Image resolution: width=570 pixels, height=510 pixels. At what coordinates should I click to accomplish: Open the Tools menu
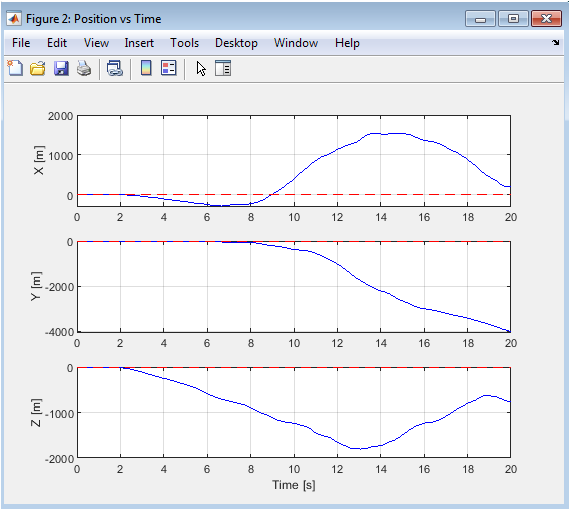pos(185,43)
